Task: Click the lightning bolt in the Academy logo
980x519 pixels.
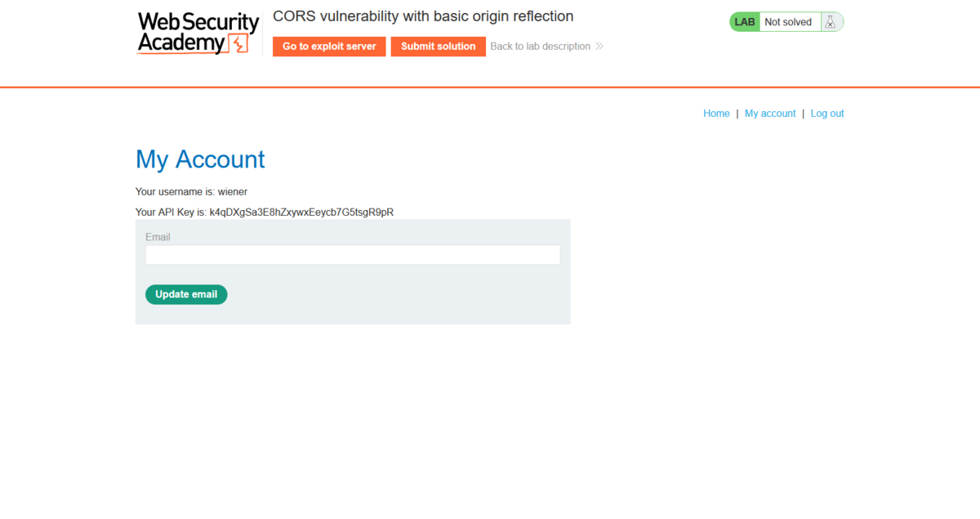Action: (x=239, y=43)
